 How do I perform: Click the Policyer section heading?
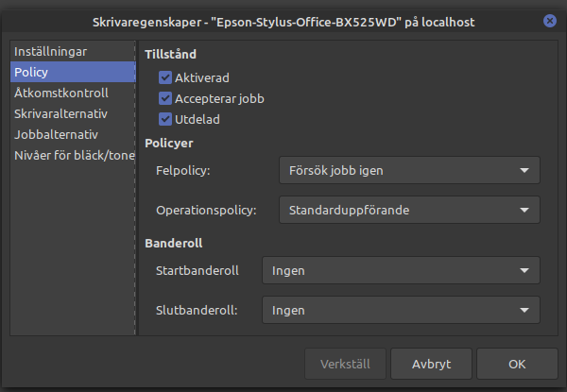tap(169, 143)
